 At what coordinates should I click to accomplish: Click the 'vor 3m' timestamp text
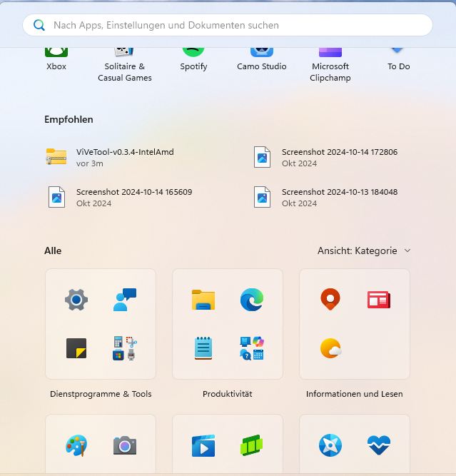click(x=90, y=163)
